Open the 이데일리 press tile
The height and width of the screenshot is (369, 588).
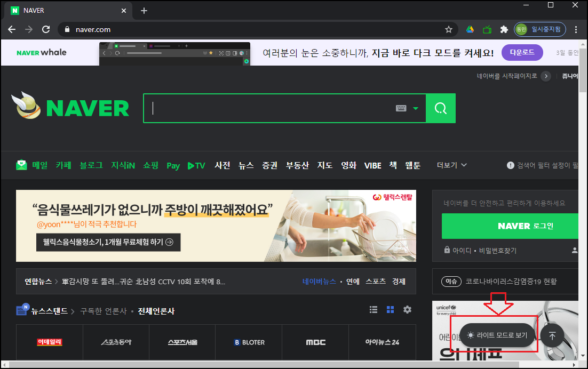click(x=50, y=342)
